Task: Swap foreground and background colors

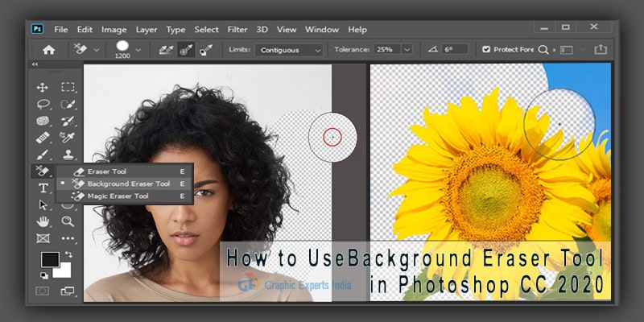Action: coord(68,254)
